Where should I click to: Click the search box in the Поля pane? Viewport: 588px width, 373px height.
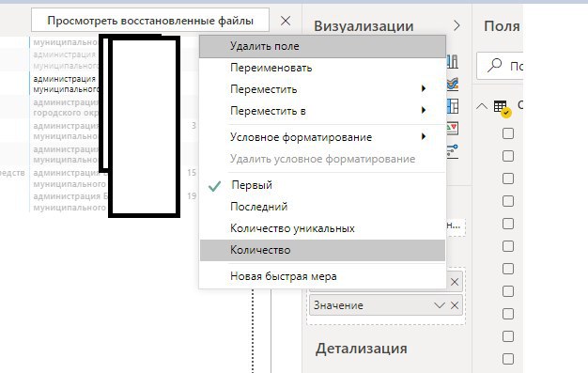500,66
